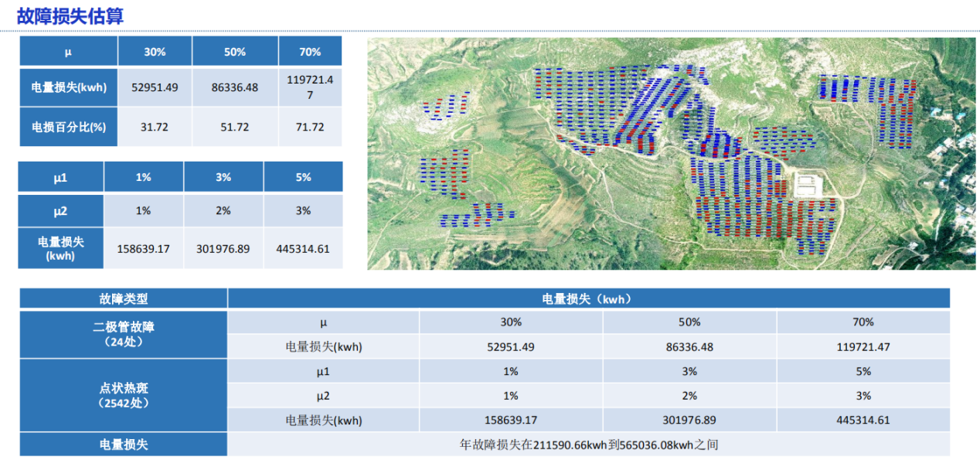This screenshot has width=980, height=467.
Task: Select the dark blue μ1 header cell
Action: [x=61, y=177]
